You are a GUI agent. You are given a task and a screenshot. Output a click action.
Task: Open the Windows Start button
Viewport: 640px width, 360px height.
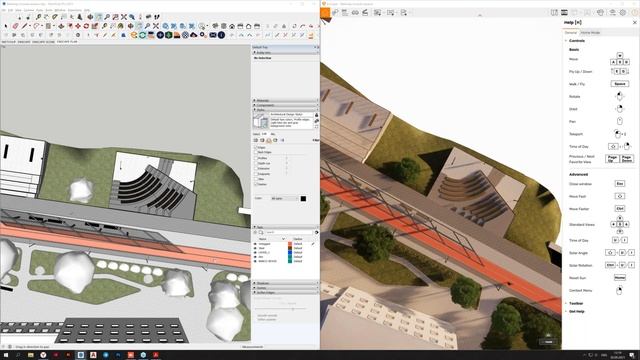pyautogui.click(x=6, y=355)
